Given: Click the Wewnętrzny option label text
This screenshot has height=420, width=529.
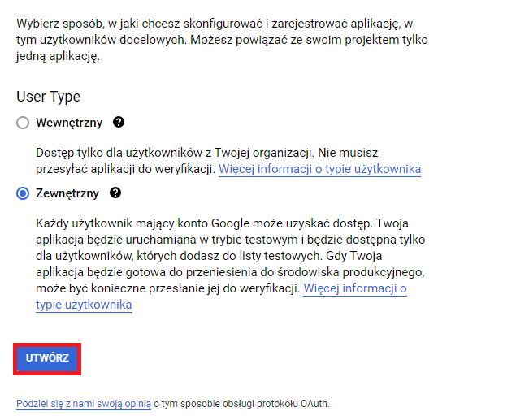Looking at the screenshot, I should click(x=69, y=123).
